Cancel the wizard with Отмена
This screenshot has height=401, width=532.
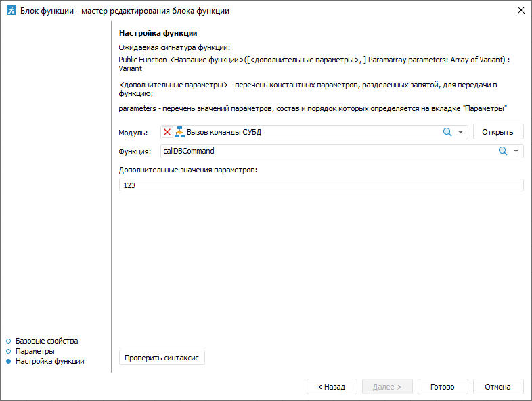[x=497, y=387]
